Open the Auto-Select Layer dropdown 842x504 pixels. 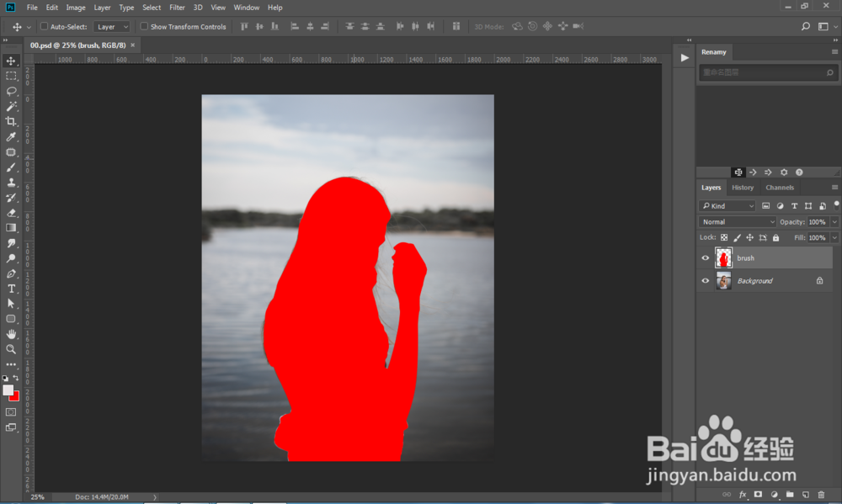tap(112, 26)
